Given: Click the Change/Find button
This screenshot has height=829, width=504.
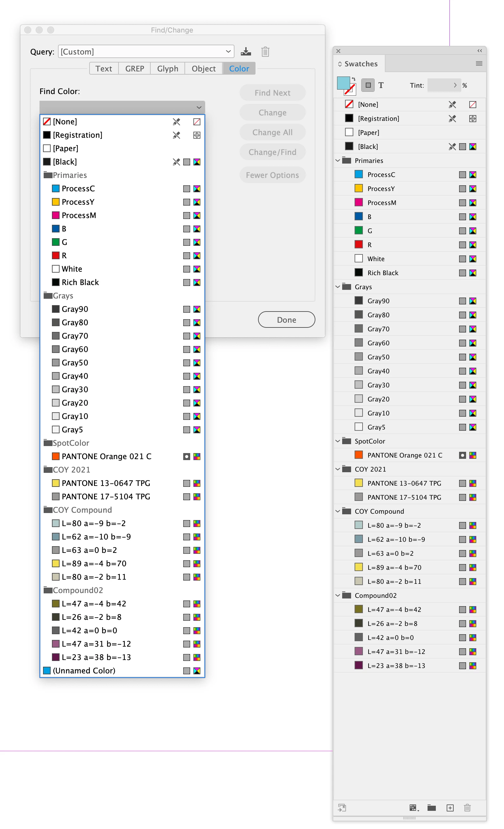Looking at the screenshot, I should (272, 152).
